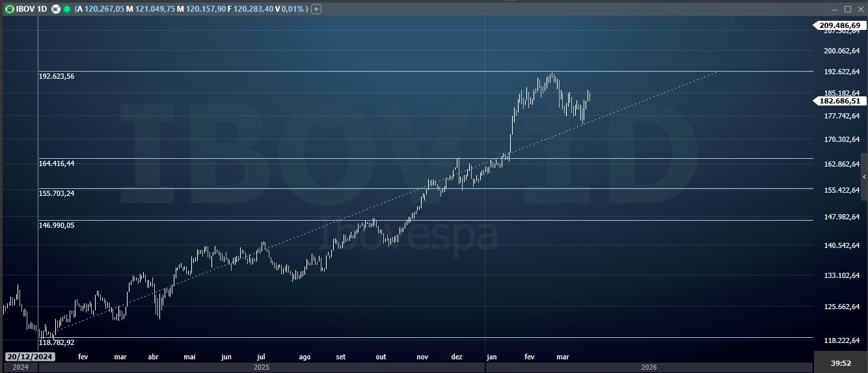Screen dimensions: 868x373
Task: Click the 140.542,64 price axis value
Action: point(842,245)
